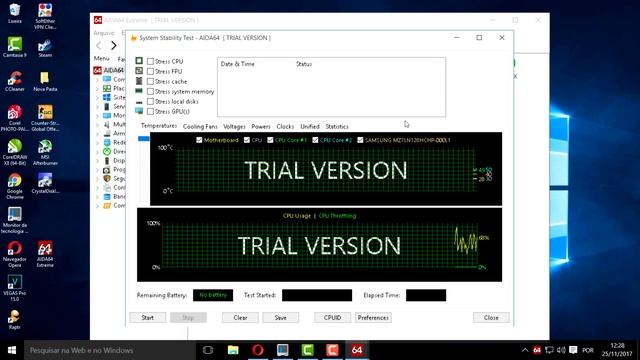Viewport: 640px width, 360px height.
Task: Open the Windows Start menu
Action: (12, 350)
